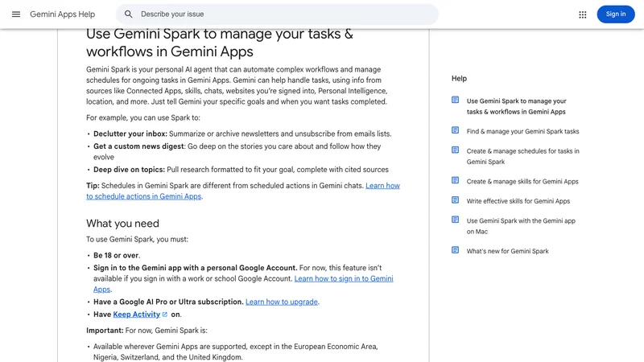Click the sidebar 'Help' heading

(x=459, y=78)
